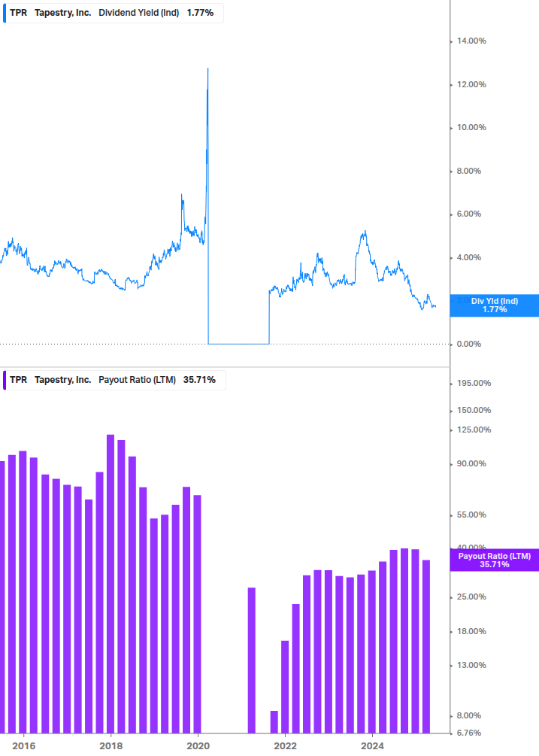Click the 125.00% y-axis label

tap(474, 430)
